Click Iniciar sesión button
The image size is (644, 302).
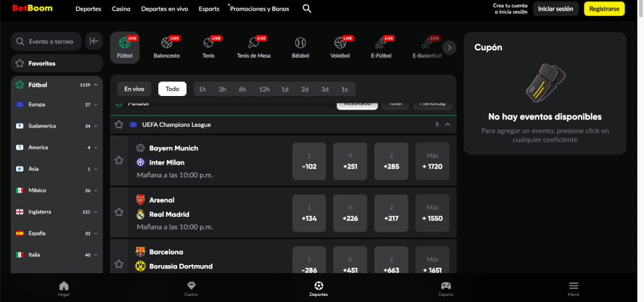(x=555, y=9)
